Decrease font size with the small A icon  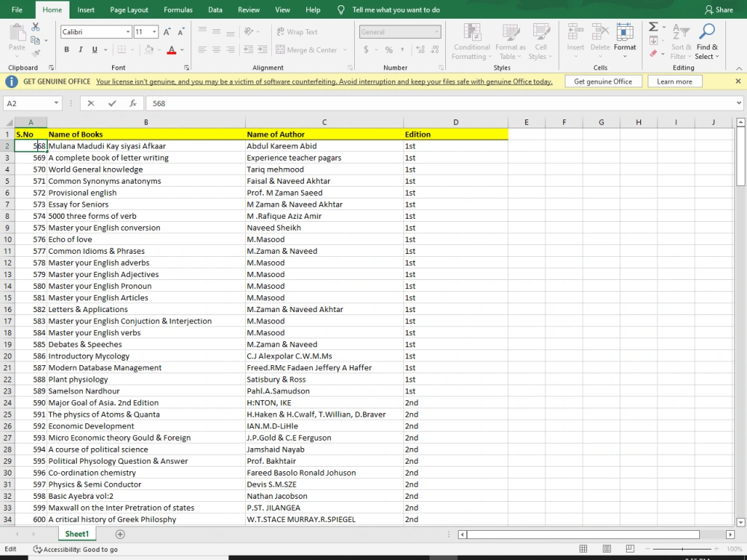click(181, 32)
